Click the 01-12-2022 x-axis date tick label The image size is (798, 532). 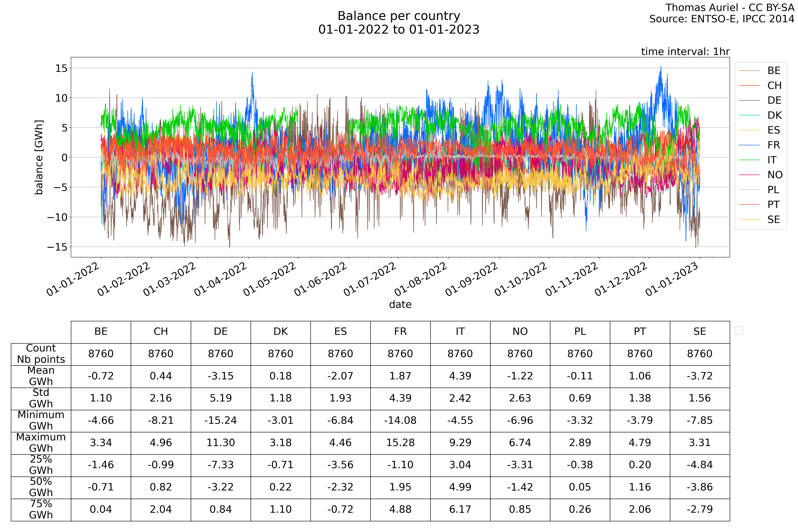click(x=621, y=280)
